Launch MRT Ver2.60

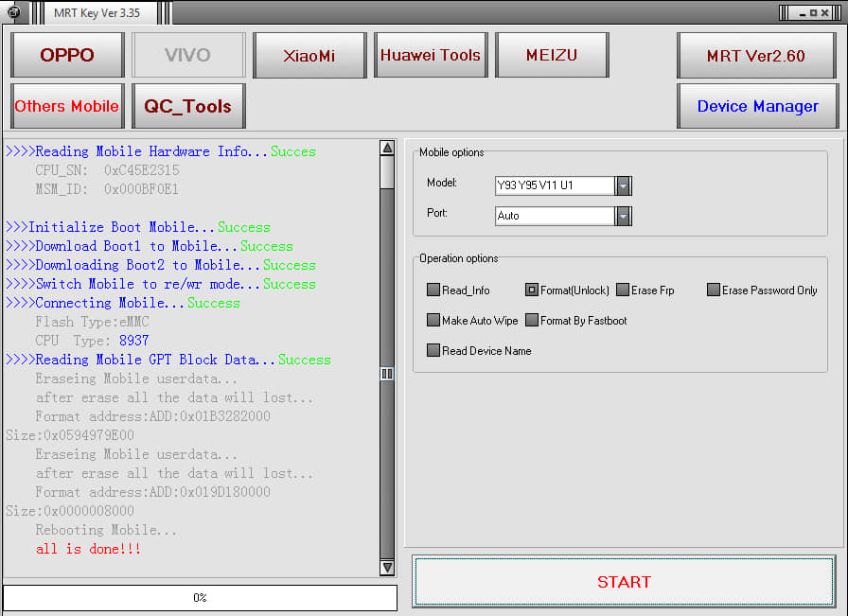(756, 55)
